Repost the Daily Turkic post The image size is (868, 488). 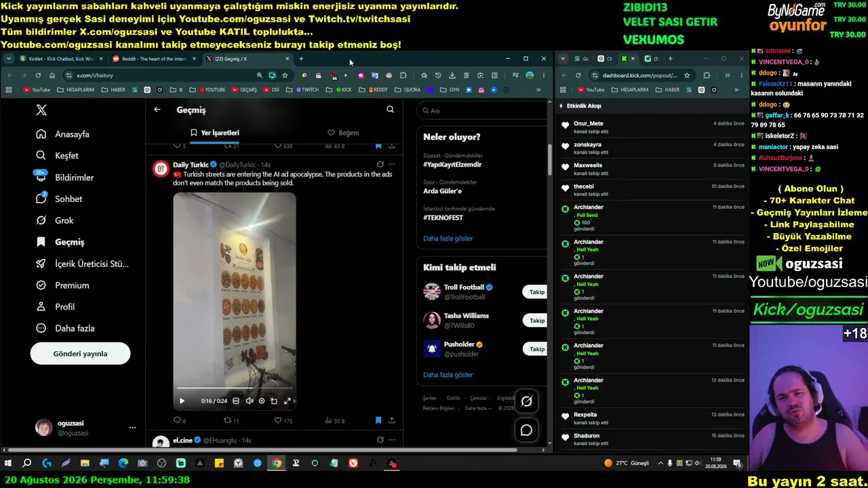(x=231, y=421)
